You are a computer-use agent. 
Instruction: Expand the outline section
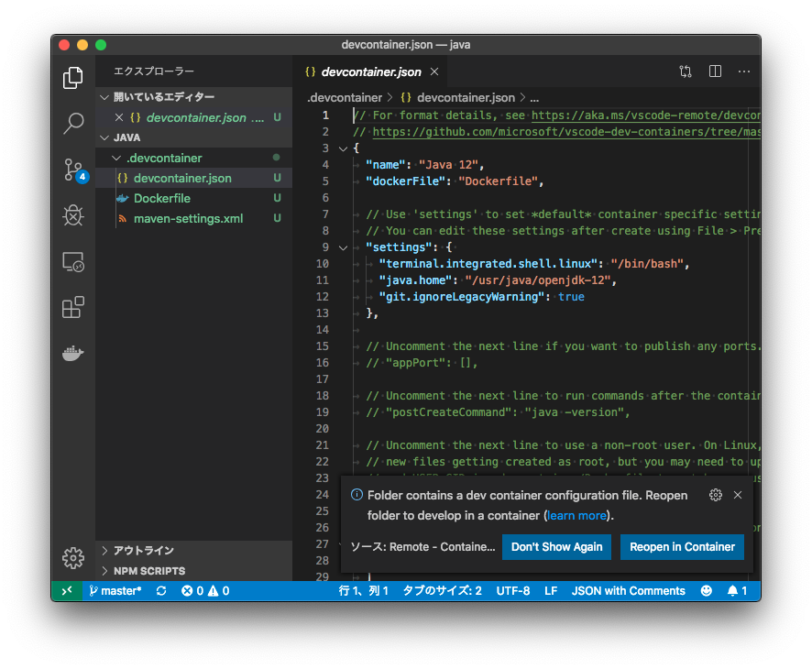[104, 551]
